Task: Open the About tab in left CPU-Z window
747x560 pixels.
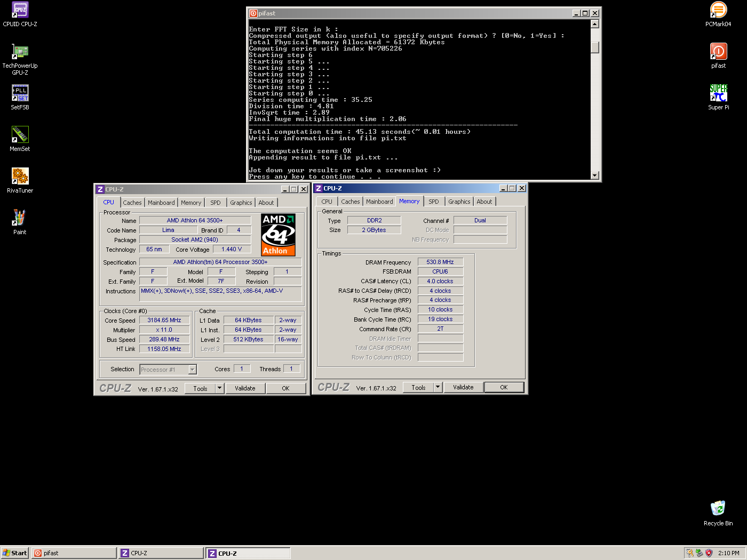Action: pyautogui.click(x=266, y=203)
